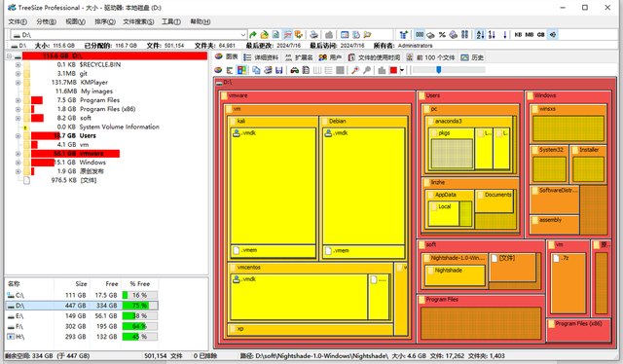This screenshot has width=623, height=364.
Task: Click the zoom out magnifier icon
Action: pyautogui.click(x=367, y=70)
